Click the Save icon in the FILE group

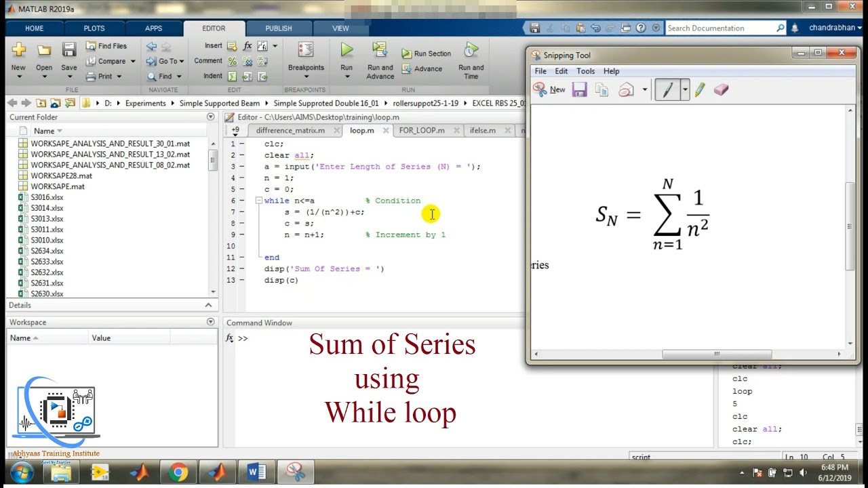pos(69,50)
